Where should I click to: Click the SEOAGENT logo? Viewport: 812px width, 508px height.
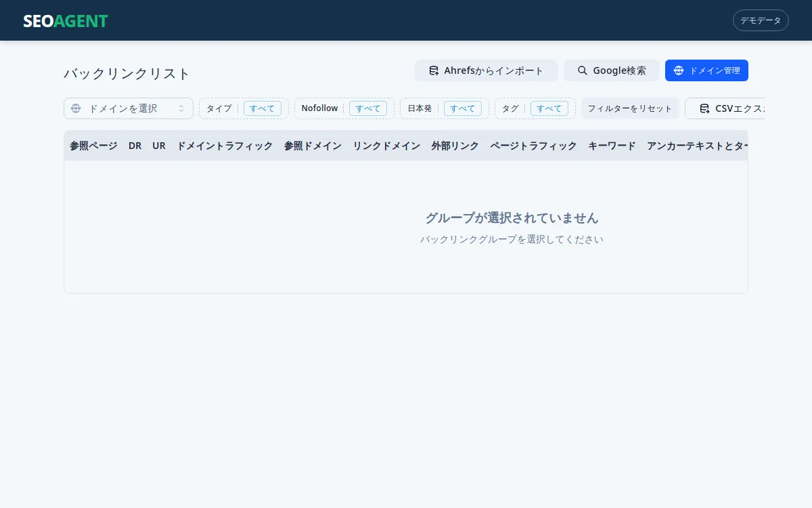click(x=66, y=21)
